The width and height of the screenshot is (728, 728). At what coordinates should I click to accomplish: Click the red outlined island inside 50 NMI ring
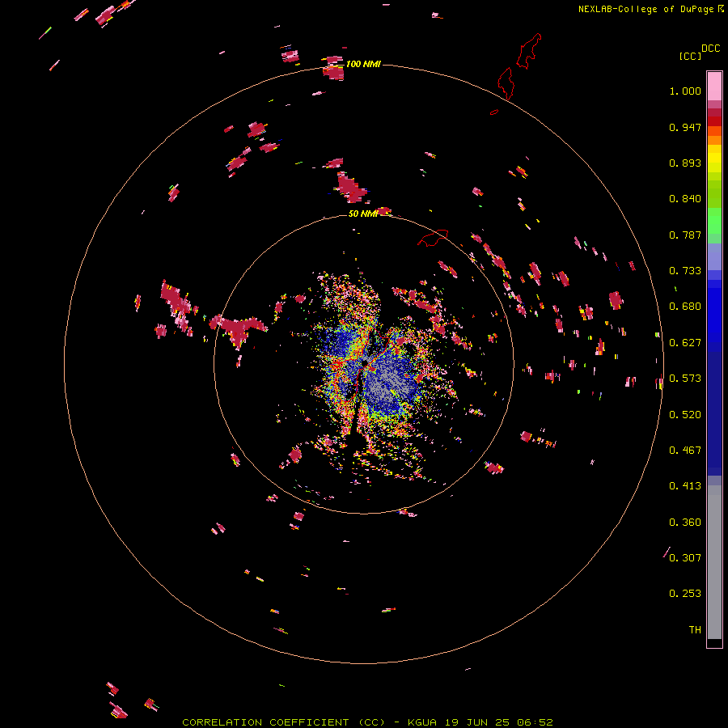pyautogui.click(x=433, y=238)
